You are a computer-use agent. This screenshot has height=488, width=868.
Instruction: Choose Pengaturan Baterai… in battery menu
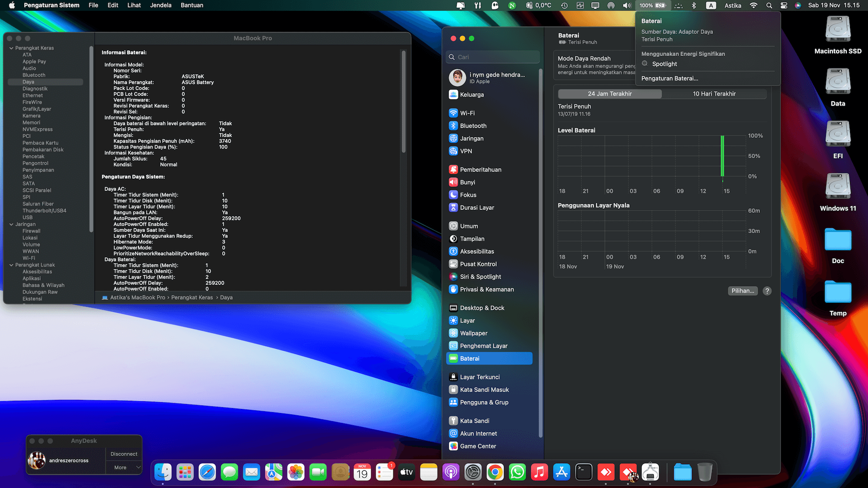pos(670,78)
